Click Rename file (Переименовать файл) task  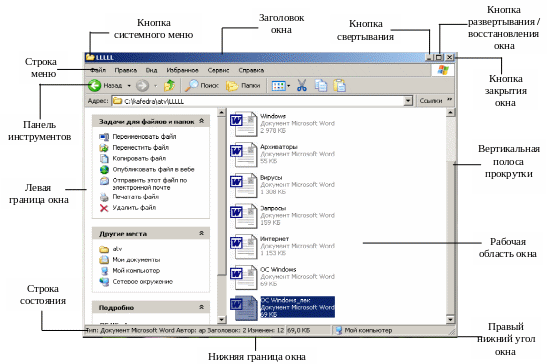[x=138, y=136]
